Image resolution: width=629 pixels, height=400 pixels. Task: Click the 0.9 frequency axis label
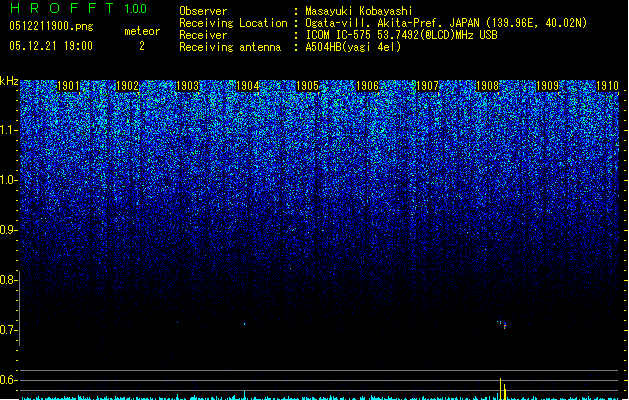coord(9,230)
